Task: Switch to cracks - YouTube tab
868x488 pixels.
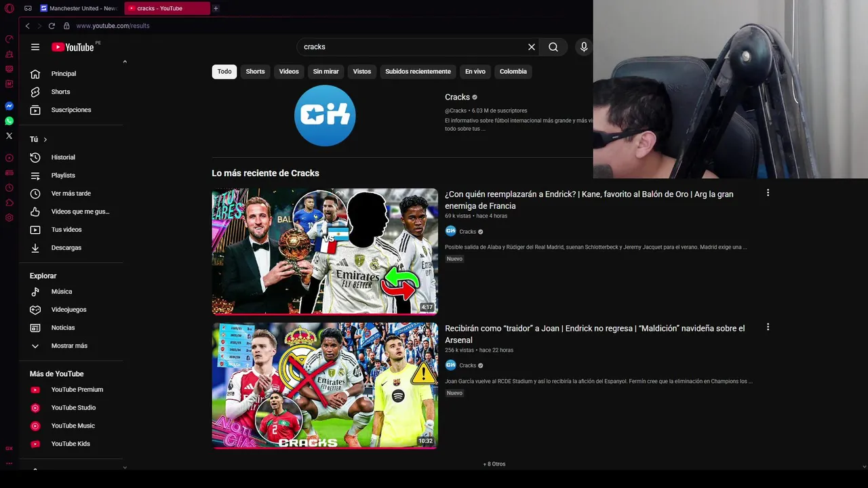Action: click(167, 8)
